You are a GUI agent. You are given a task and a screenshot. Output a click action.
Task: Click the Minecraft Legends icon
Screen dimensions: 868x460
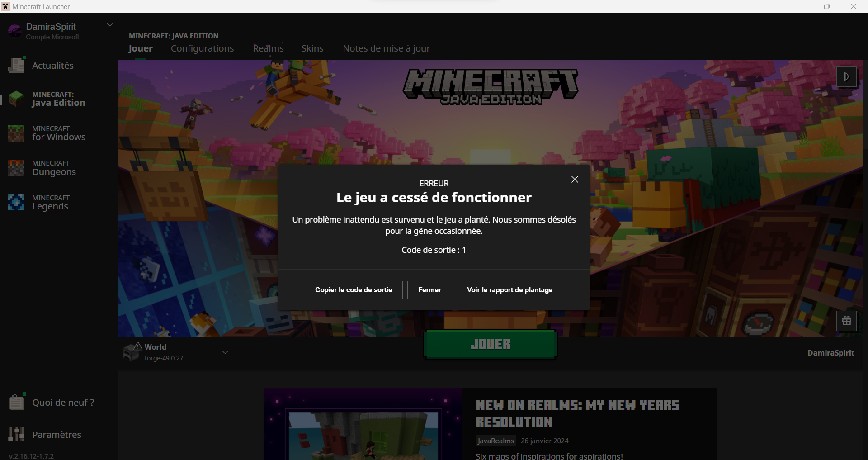point(16,202)
